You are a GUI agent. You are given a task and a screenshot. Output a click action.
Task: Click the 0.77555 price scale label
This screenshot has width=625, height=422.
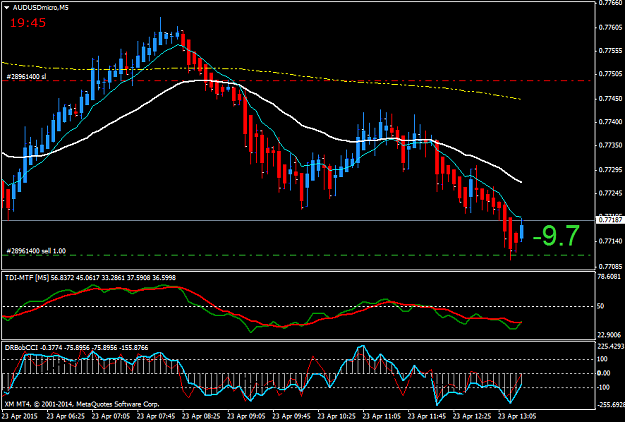click(610, 51)
